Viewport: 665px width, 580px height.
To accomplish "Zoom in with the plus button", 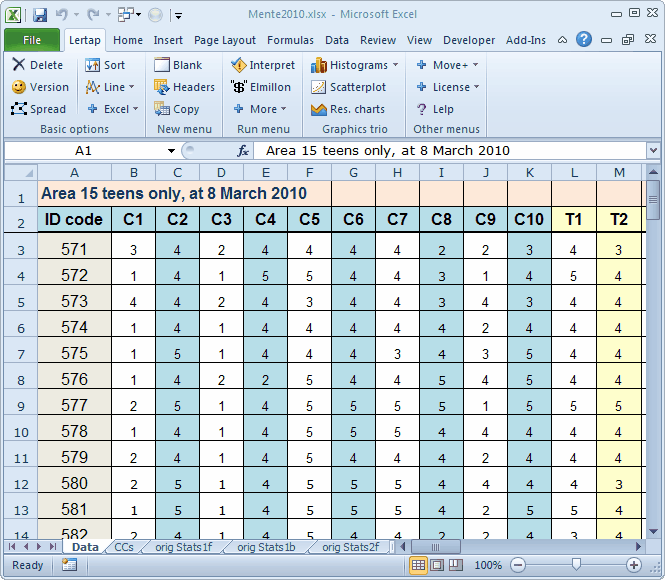I will coord(634,565).
